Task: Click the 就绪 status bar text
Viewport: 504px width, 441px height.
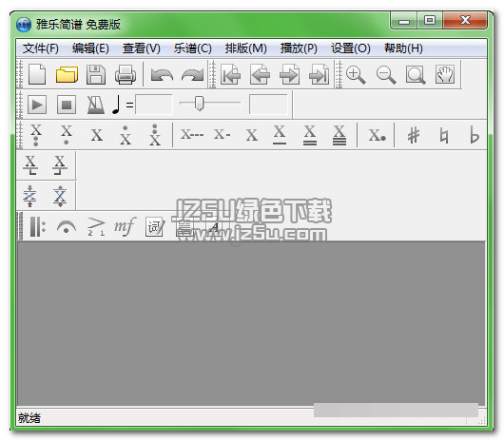Action: coord(29,417)
